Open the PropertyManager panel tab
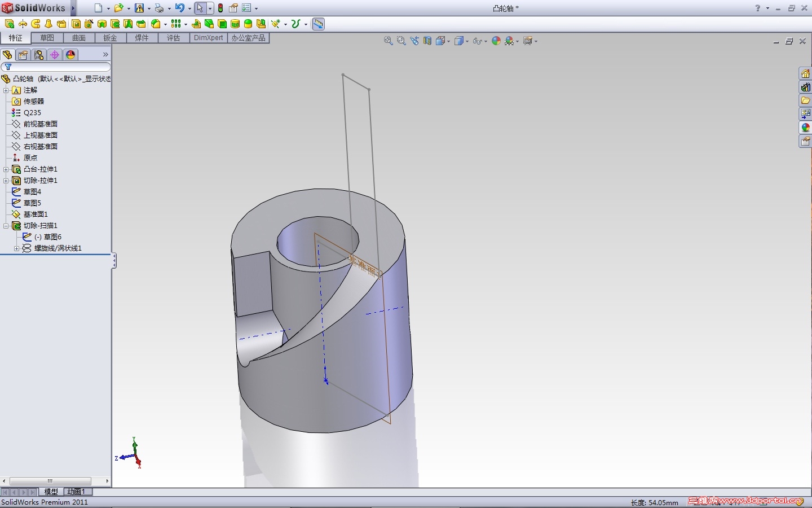The image size is (812, 508). click(x=23, y=55)
